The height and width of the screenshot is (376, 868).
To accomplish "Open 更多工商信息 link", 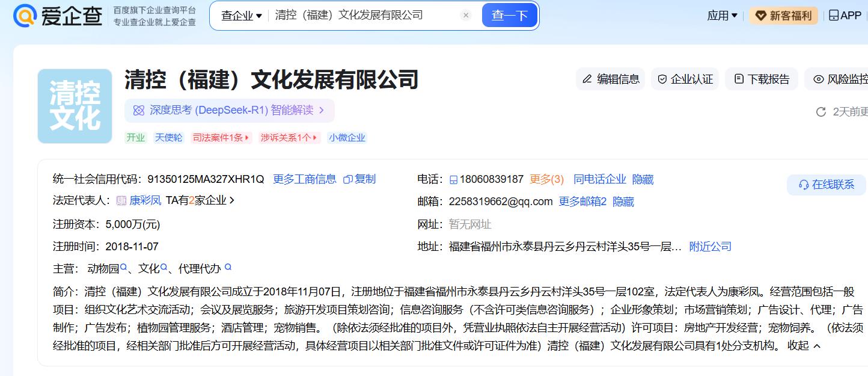I will tap(304, 179).
